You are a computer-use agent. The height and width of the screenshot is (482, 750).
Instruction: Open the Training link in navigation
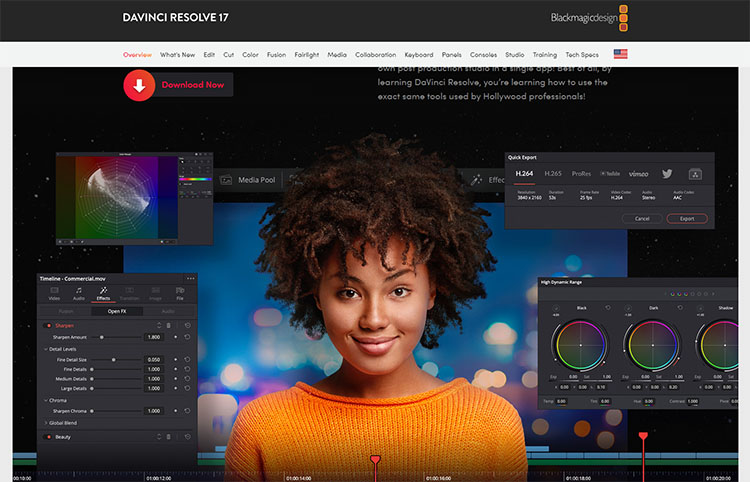click(545, 55)
